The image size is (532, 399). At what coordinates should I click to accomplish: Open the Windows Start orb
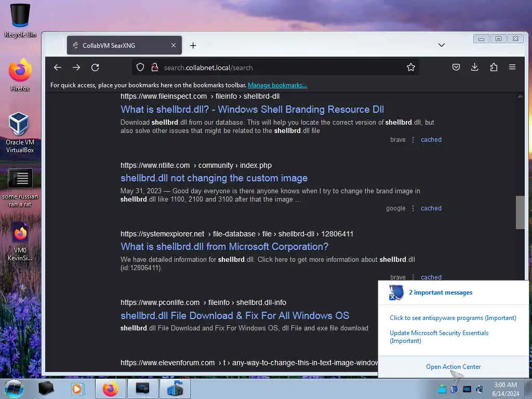[14, 389]
